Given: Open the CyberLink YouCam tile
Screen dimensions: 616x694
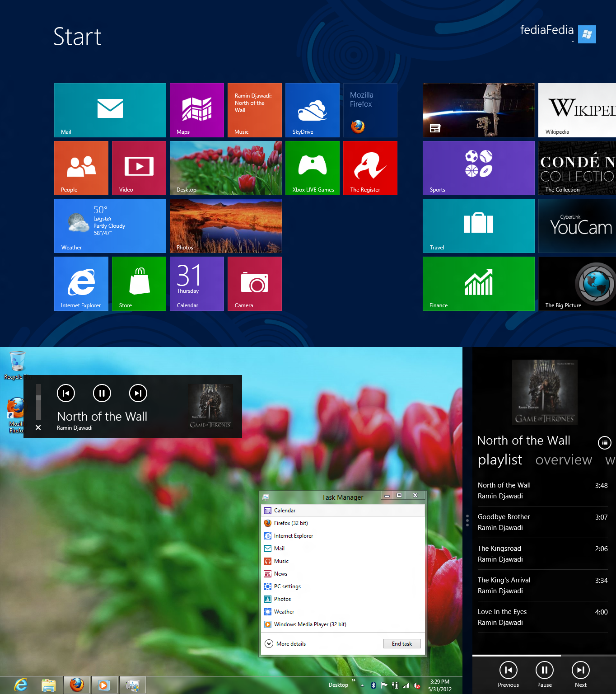Looking at the screenshot, I should click(577, 226).
